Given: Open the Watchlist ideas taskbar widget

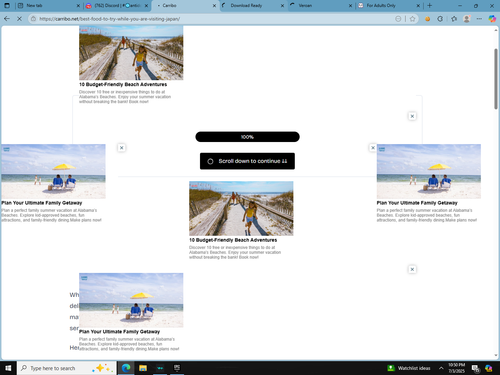Looking at the screenshot, I should [409, 368].
